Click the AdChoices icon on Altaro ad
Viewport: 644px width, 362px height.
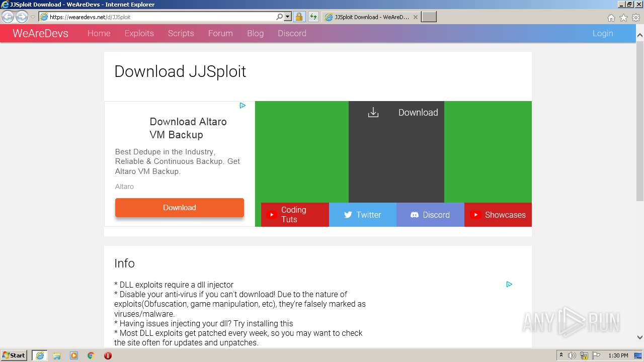coord(243,106)
